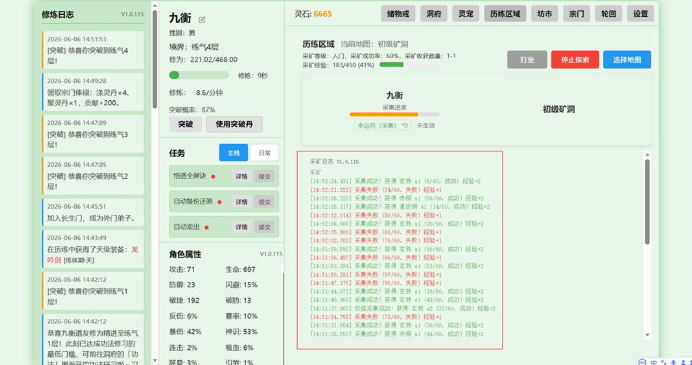Click the 使用突破丹 button
Viewport: 692px width, 365px height.
pos(234,124)
